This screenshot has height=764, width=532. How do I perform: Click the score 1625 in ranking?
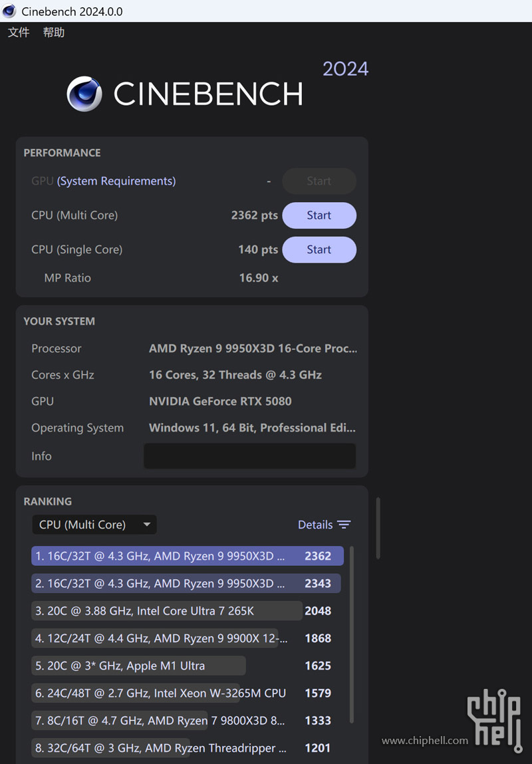point(318,666)
